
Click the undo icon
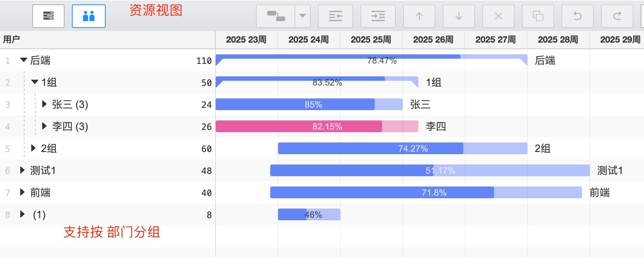[x=578, y=16]
